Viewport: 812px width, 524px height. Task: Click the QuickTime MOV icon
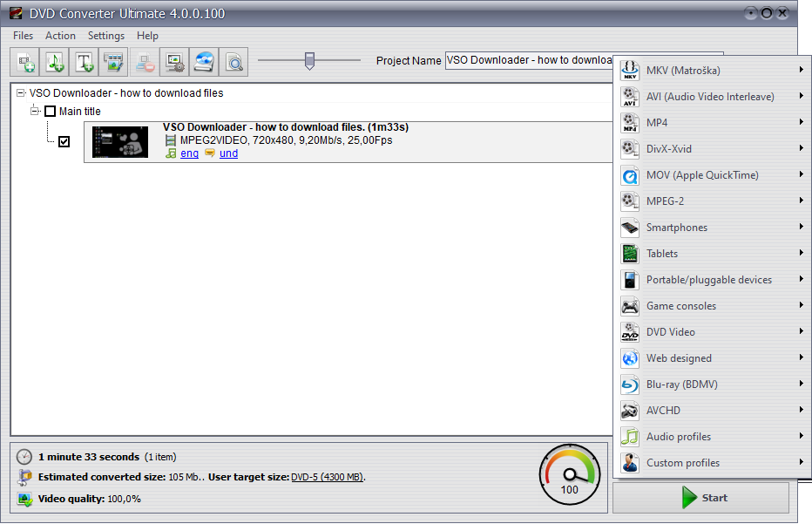point(630,175)
